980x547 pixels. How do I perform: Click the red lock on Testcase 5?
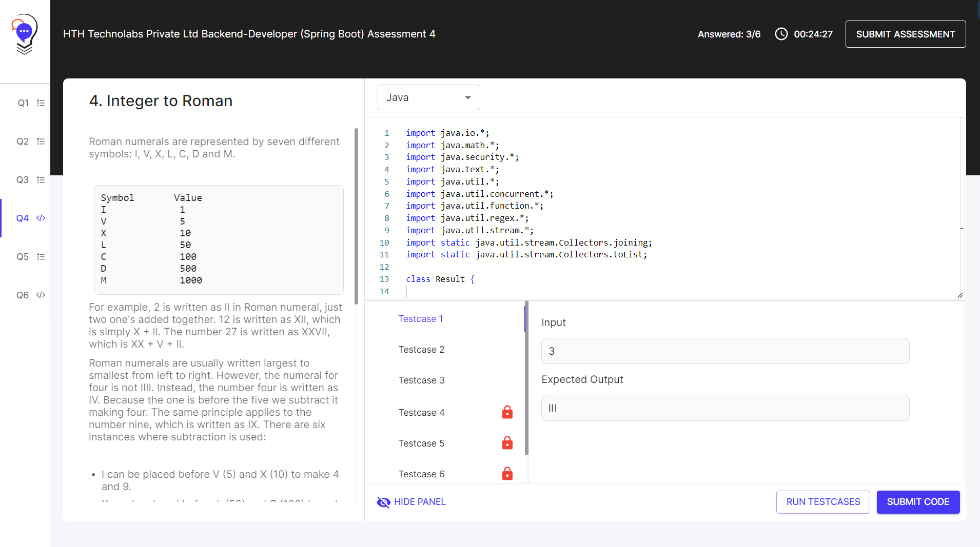(507, 443)
